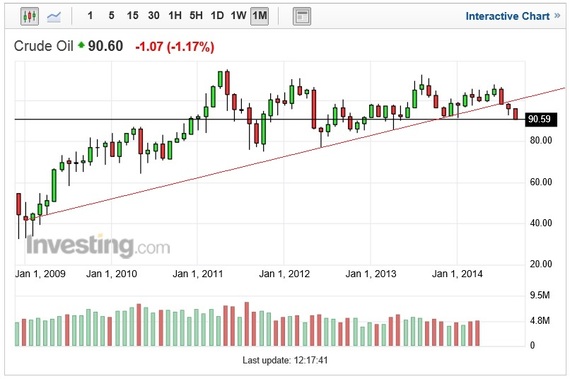Choose the 15 minute interval

pyautogui.click(x=132, y=16)
